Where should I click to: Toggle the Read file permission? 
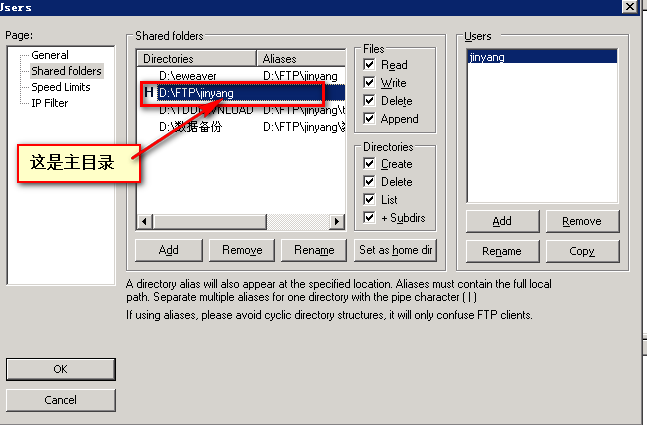370,65
